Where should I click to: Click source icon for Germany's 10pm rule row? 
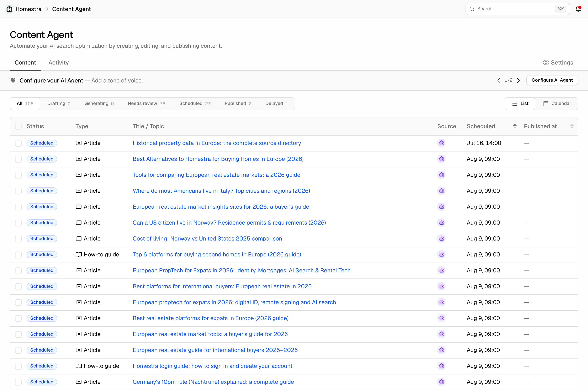click(441, 382)
